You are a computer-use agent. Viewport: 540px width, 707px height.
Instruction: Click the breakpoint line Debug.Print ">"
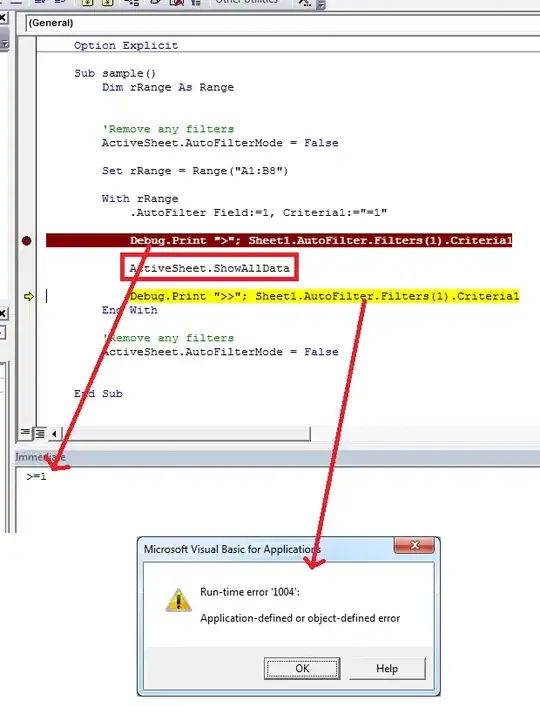pos(279,240)
